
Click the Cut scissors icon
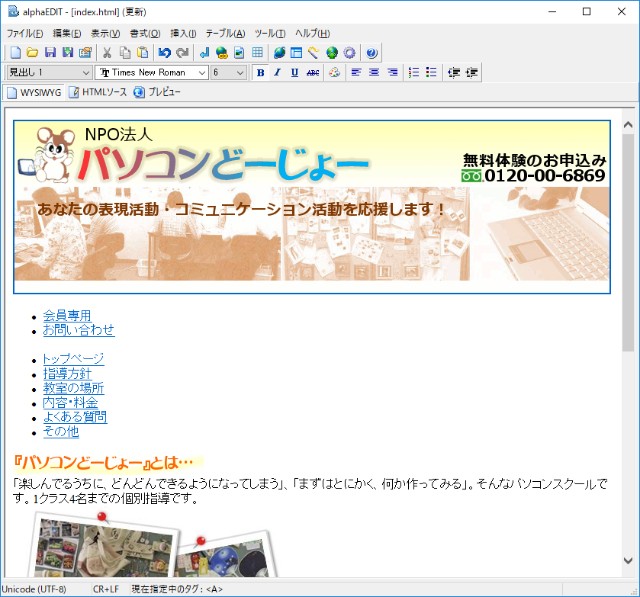107,53
